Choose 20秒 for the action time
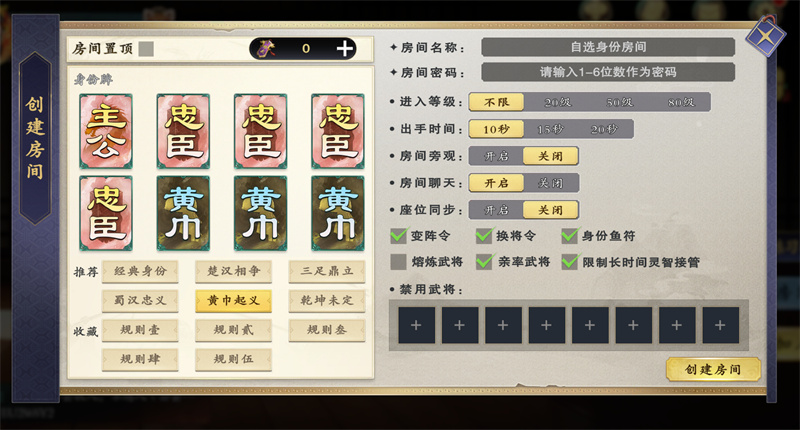 [604, 129]
